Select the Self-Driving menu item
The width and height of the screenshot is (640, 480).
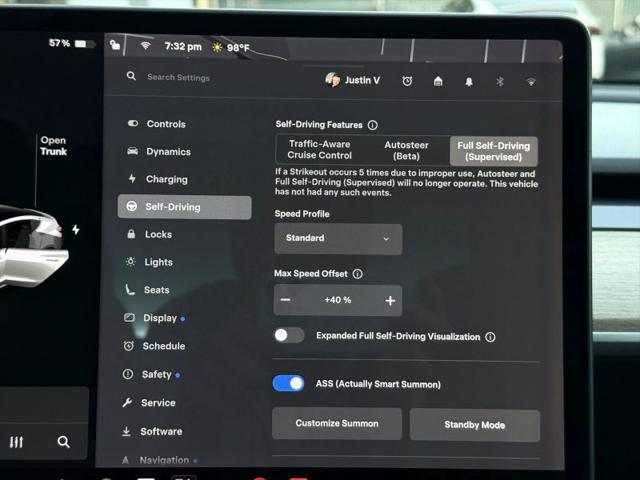[184, 207]
